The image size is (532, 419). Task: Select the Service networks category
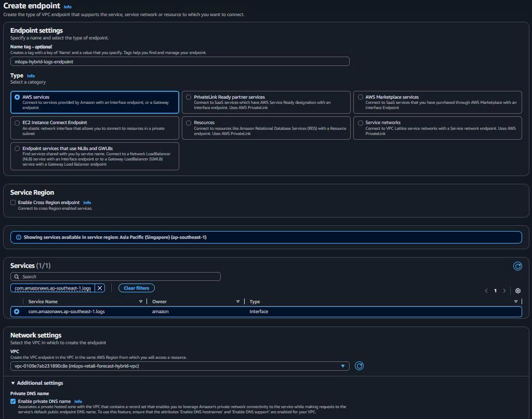tap(361, 123)
